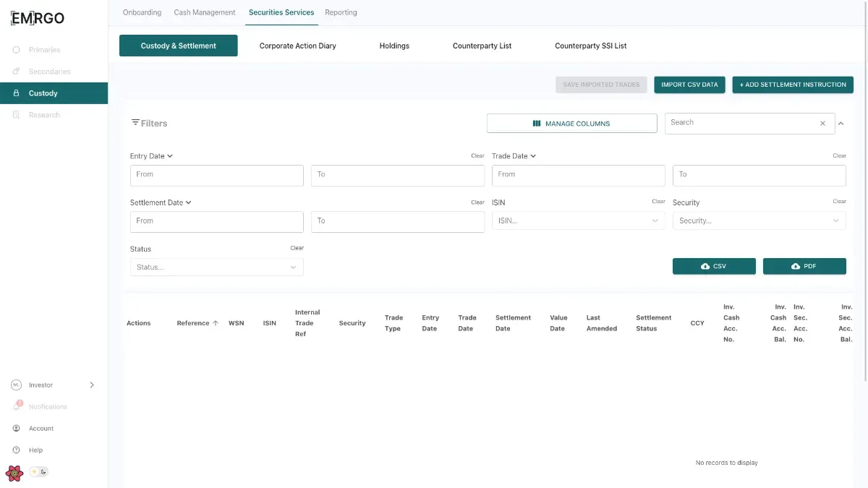Click the React Query flower icon

click(x=14, y=474)
